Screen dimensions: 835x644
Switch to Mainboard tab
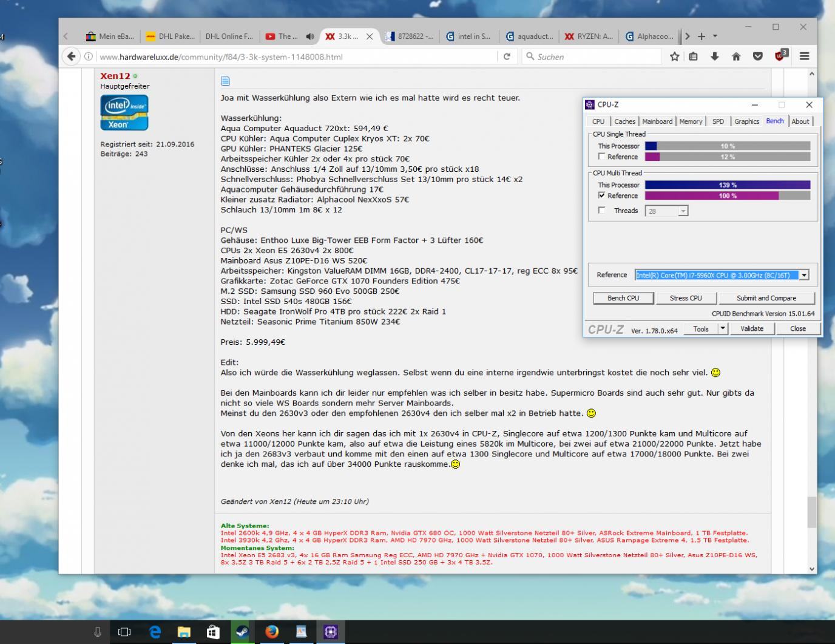pos(657,121)
